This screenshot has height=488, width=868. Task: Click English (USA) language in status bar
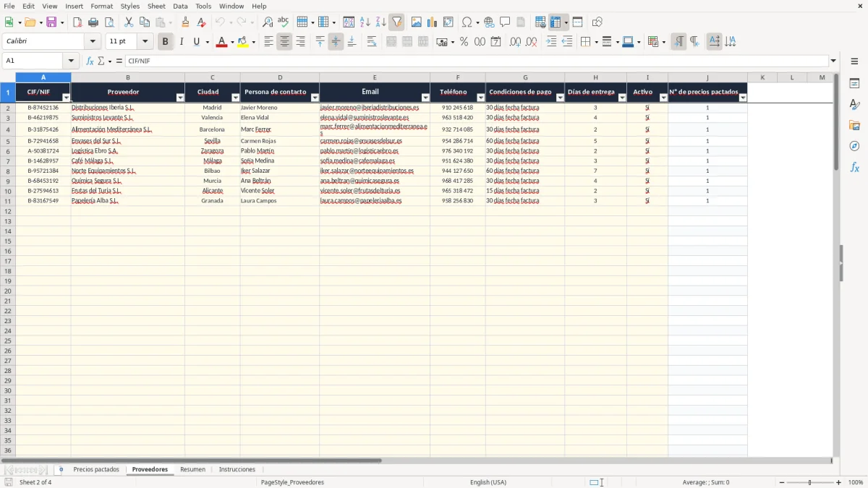pos(488,482)
